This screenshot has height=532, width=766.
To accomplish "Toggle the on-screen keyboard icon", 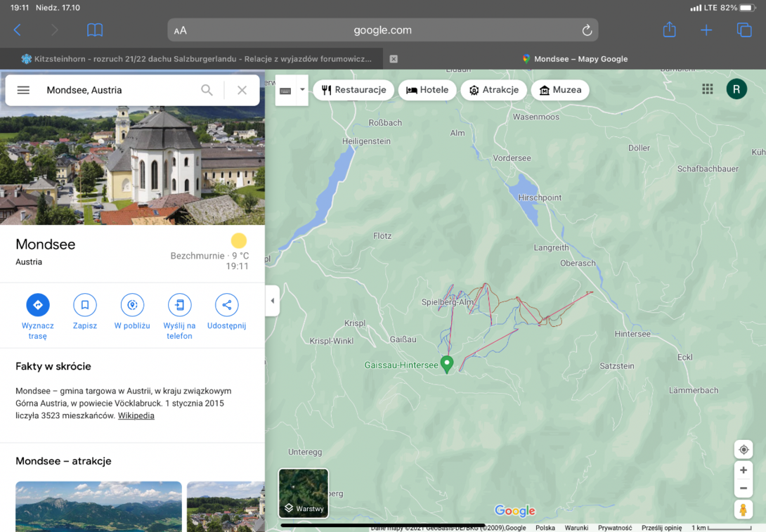I will (x=286, y=91).
